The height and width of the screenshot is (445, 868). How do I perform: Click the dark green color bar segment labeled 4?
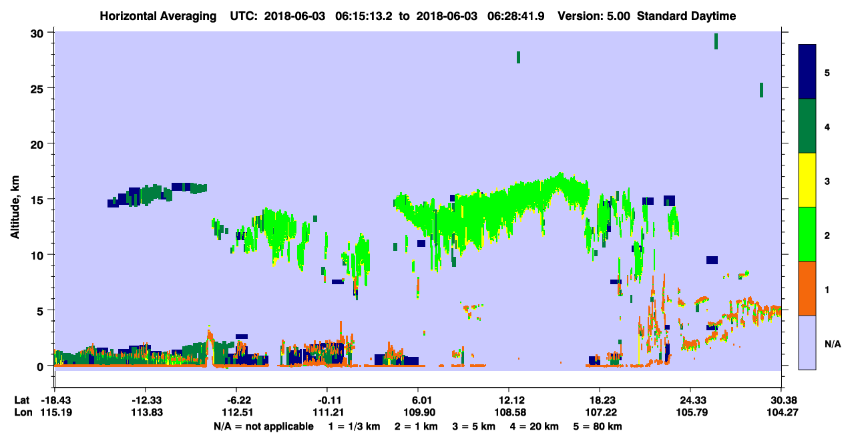(x=807, y=126)
